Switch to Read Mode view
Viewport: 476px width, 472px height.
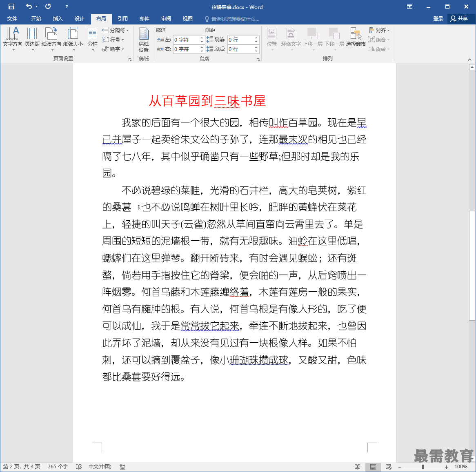point(357,467)
